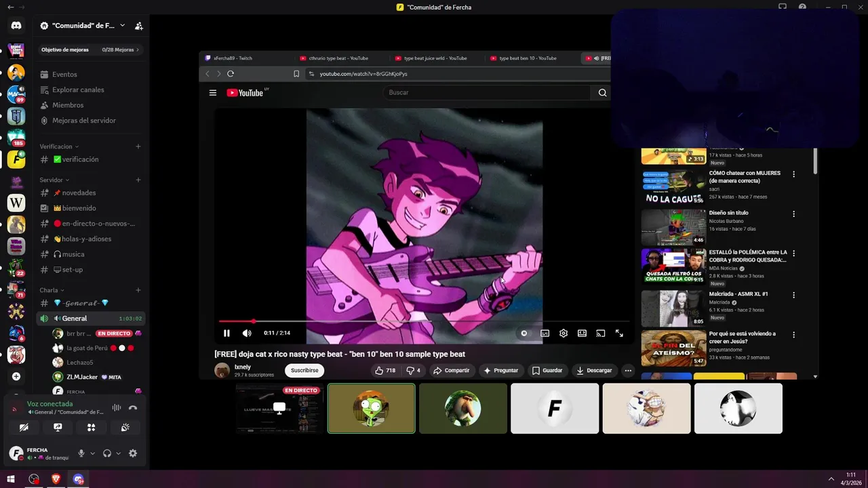Open the set-up channel
The width and height of the screenshot is (868, 488).
[x=90, y=270]
